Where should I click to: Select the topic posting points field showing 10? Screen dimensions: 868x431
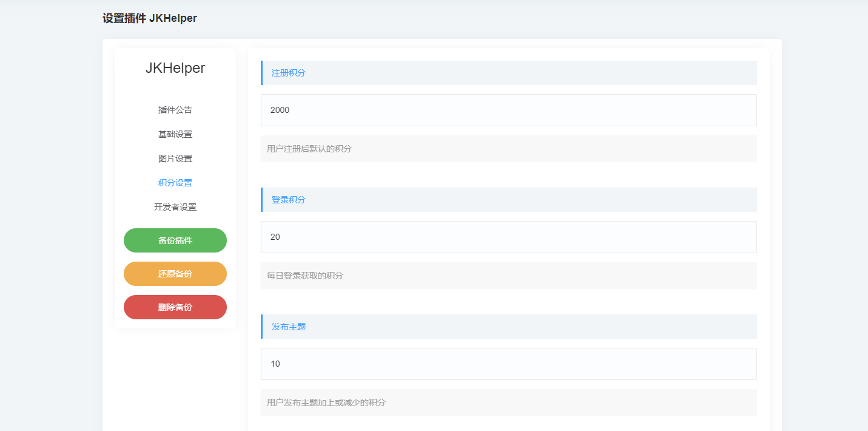coord(508,364)
